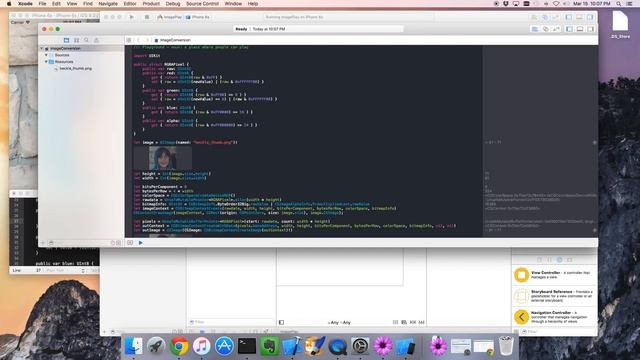The height and width of the screenshot is (360, 640).
Task: Select the DS_Store file on desktop
Action: pyautogui.click(x=620, y=25)
